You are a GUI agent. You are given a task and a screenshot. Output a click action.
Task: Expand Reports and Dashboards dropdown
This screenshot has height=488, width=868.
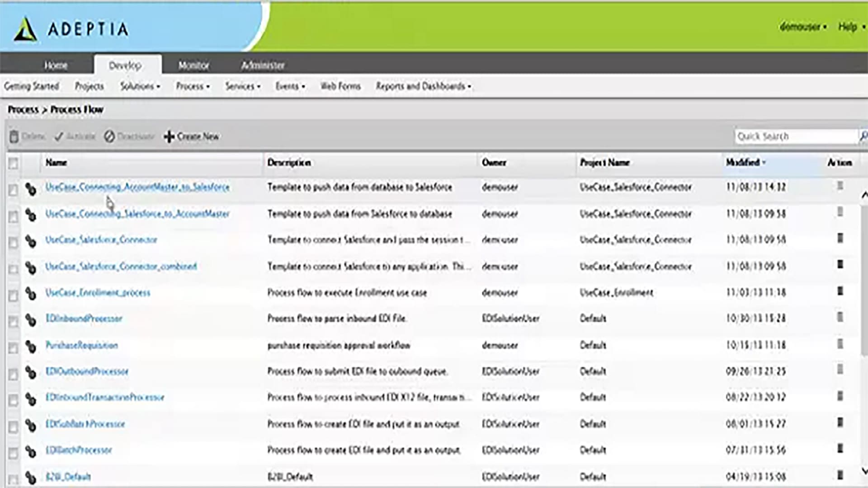point(423,86)
